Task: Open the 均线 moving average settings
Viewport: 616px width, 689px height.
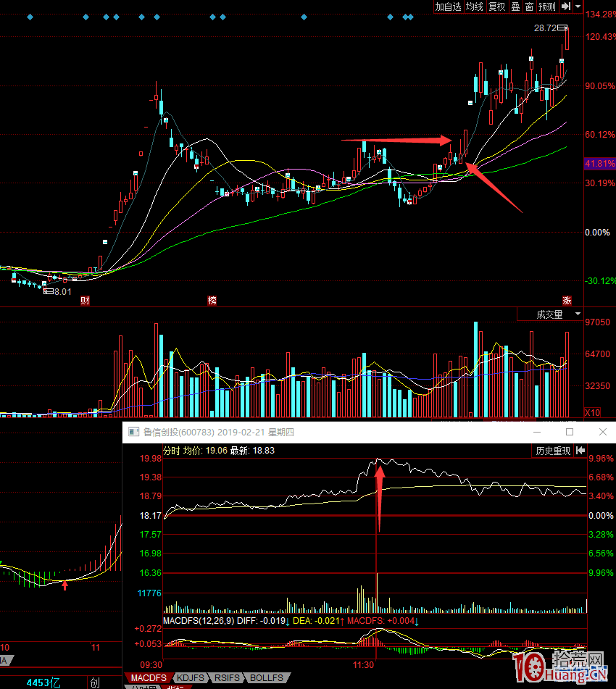Action: pyautogui.click(x=475, y=7)
